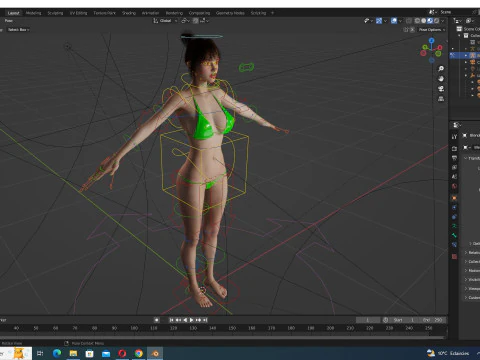
Task: Toggle X-ray mode in viewport
Action: 409,21
